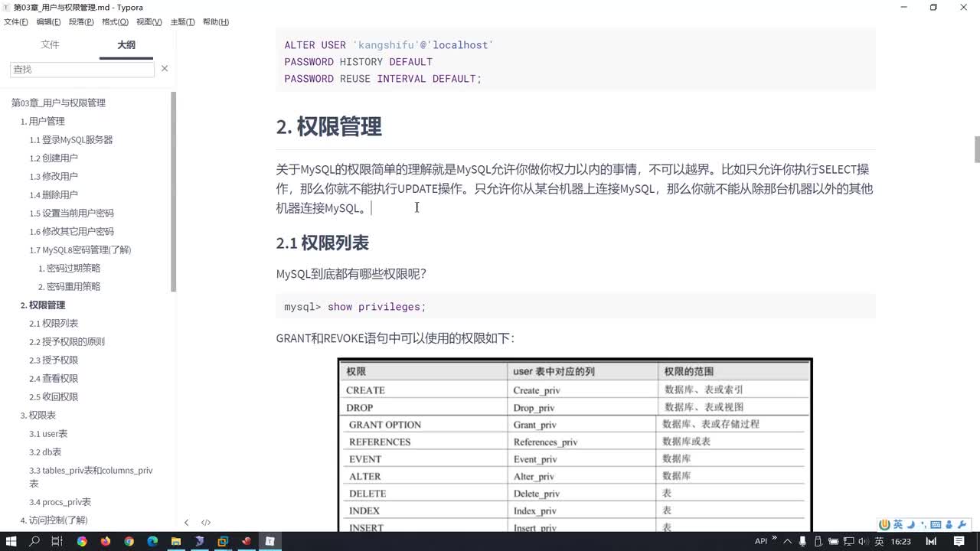Switch to the 大纲 sidebar tab

coord(126,45)
